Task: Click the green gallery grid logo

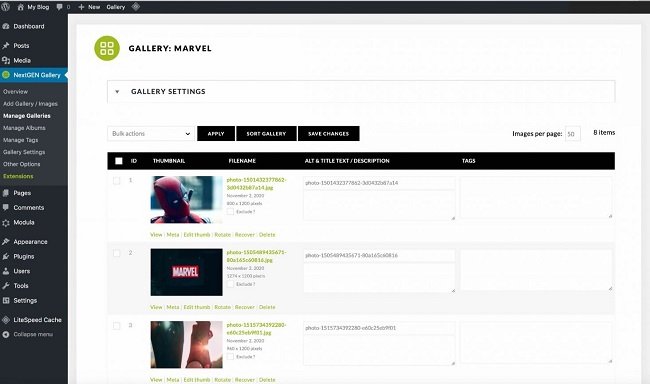Action: pyautogui.click(x=107, y=48)
